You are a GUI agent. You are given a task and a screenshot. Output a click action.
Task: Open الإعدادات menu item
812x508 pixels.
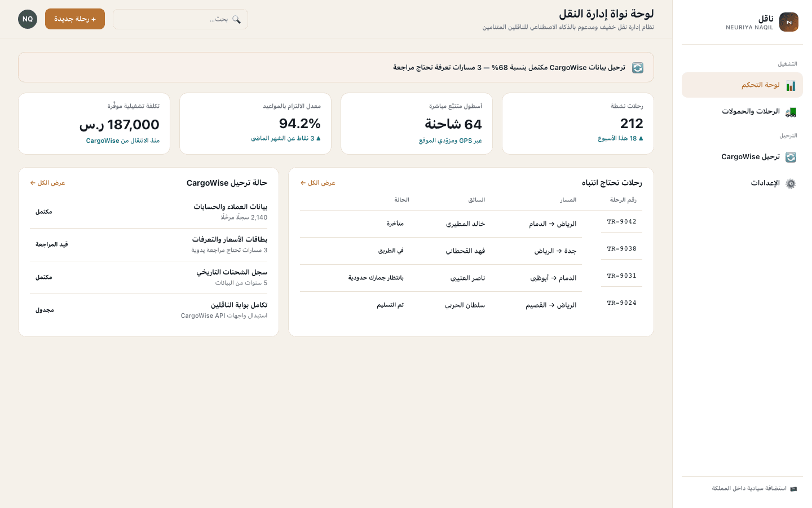742,183
